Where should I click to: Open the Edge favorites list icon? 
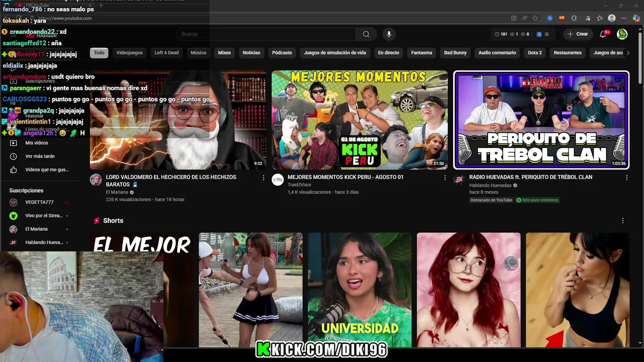pos(600,18)
